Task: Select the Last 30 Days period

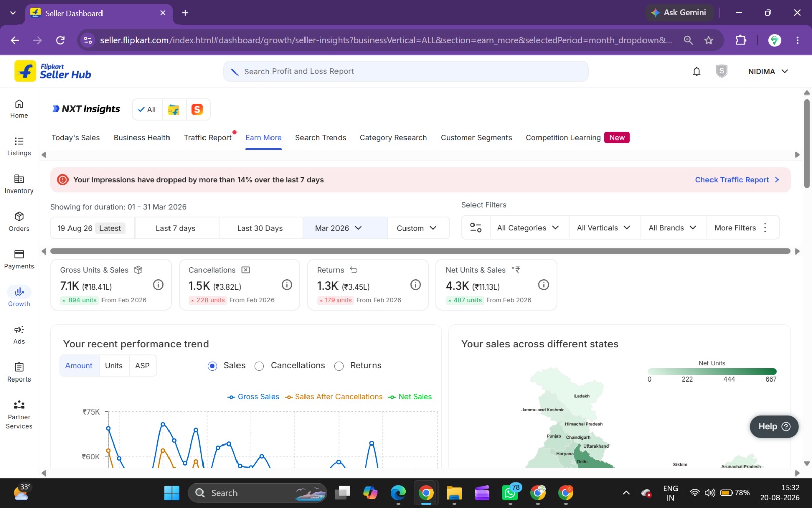Action: click(x=260, y=228)
